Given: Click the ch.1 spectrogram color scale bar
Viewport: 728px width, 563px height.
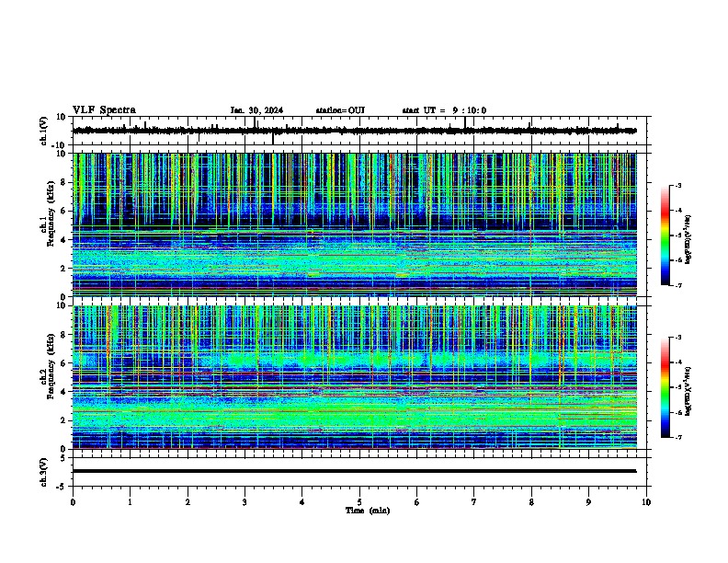Looking at the screenshot, I should tap(665, 236).
